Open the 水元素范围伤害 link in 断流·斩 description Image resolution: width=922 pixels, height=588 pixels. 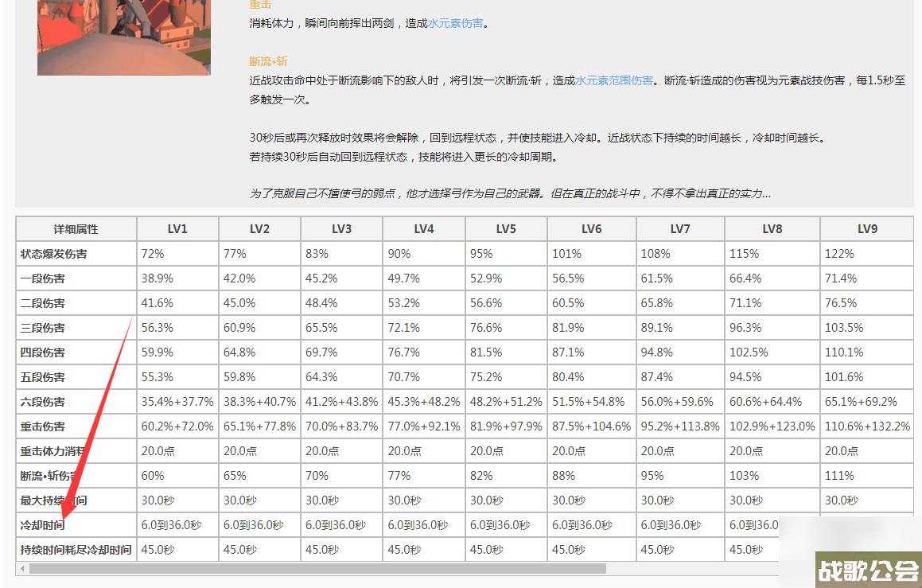(x=613, y=80)
